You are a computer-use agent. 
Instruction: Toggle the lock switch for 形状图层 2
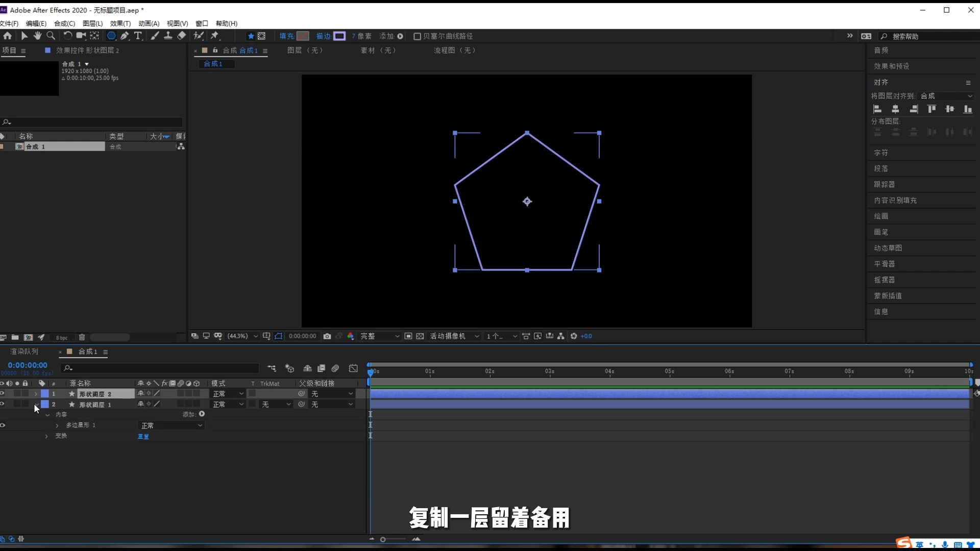click(25, 393)
